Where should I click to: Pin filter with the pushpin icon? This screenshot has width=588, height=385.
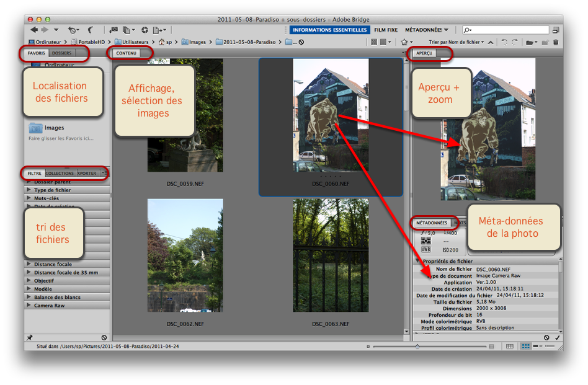pyautogui.click(x=30, y=337)
